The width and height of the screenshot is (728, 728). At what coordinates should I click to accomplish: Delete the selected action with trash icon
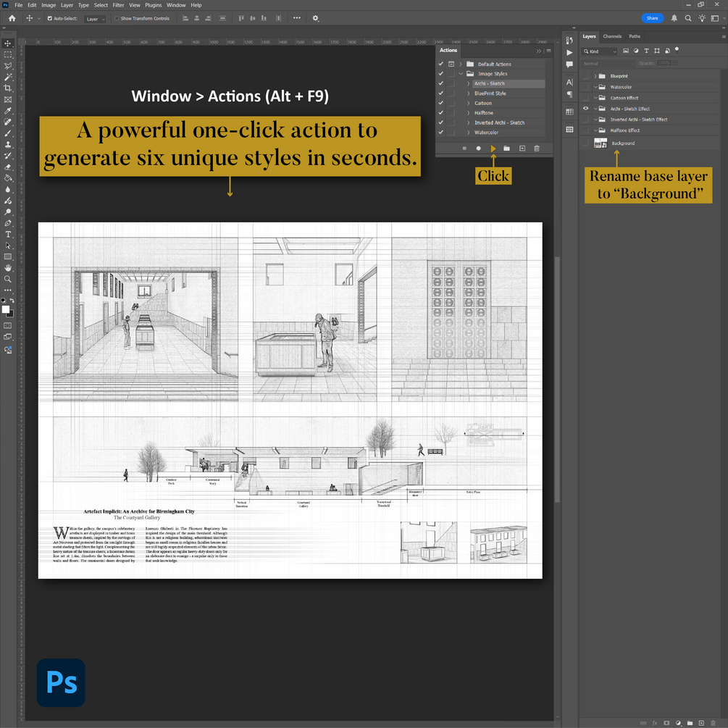pos(537,148)
